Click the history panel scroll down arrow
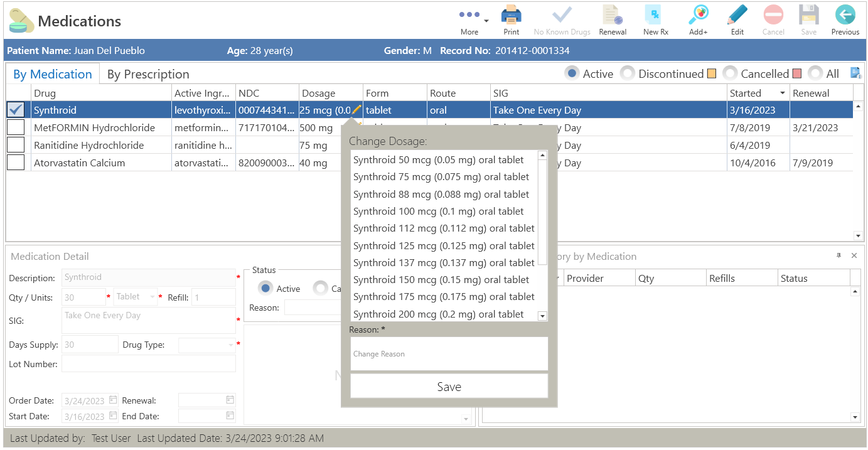Image resolution: width=868 pixels, height=450 pixels. (x=855, y=417)
